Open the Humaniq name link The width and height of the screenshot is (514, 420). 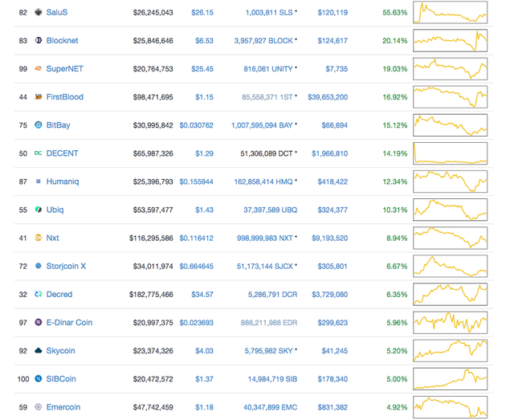[63, 181]
